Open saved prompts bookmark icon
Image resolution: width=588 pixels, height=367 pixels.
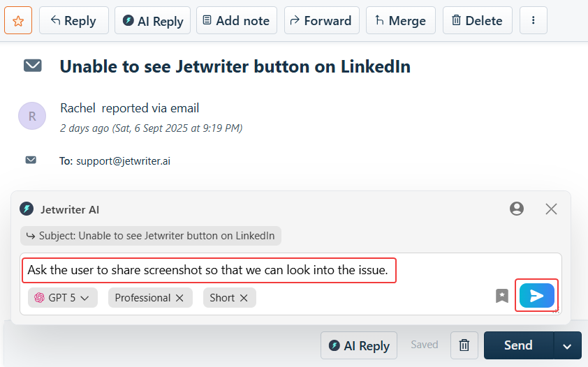point(502,296)
